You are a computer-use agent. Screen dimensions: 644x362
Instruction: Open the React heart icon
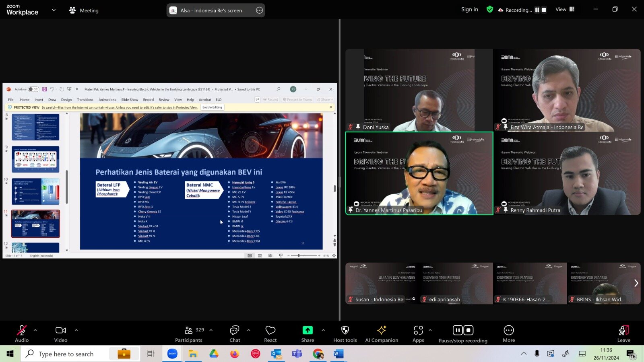coord(270,330)
